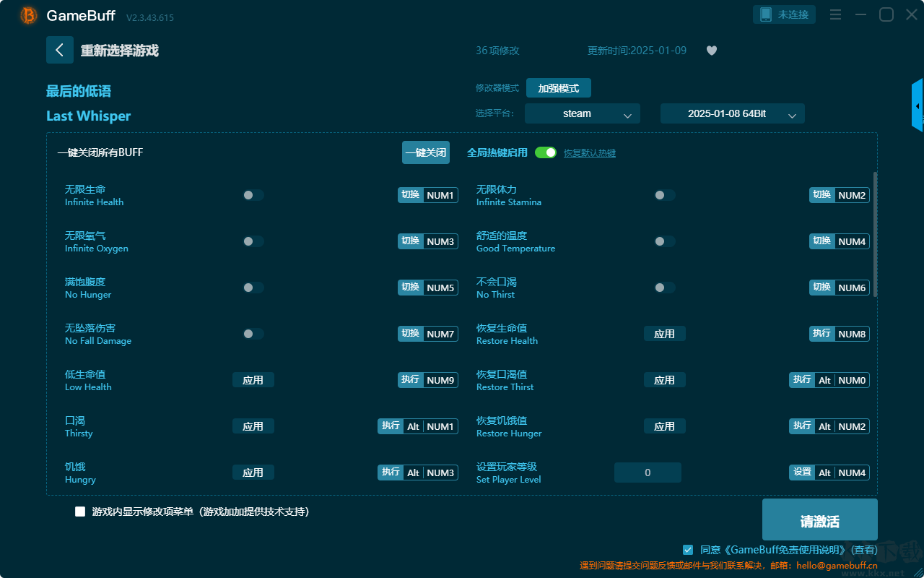
Task: Click the 重新选择游戏 label
Action: [119, 51]
